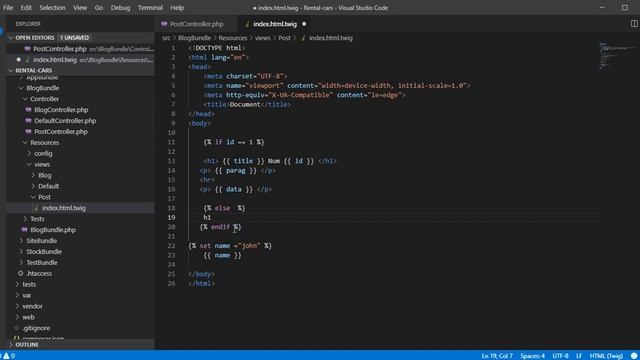Open the Edit menu

(26, 8)
